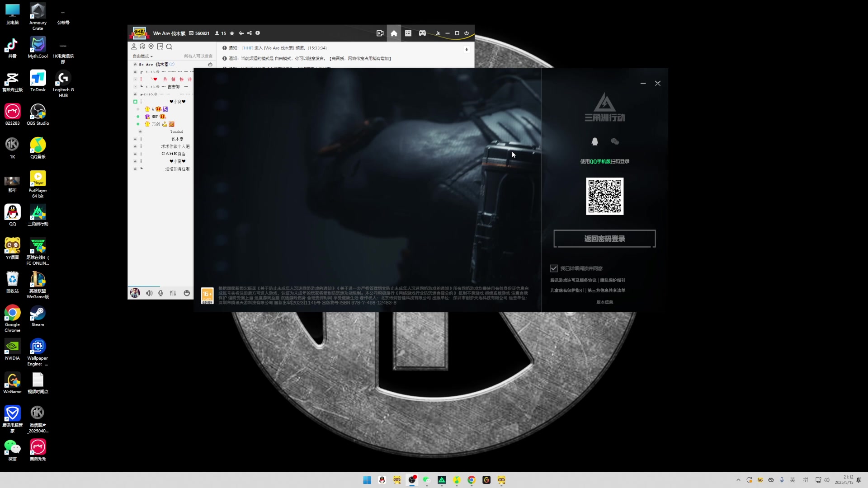Click YY download tray icon in title bar

click(438, 33)
